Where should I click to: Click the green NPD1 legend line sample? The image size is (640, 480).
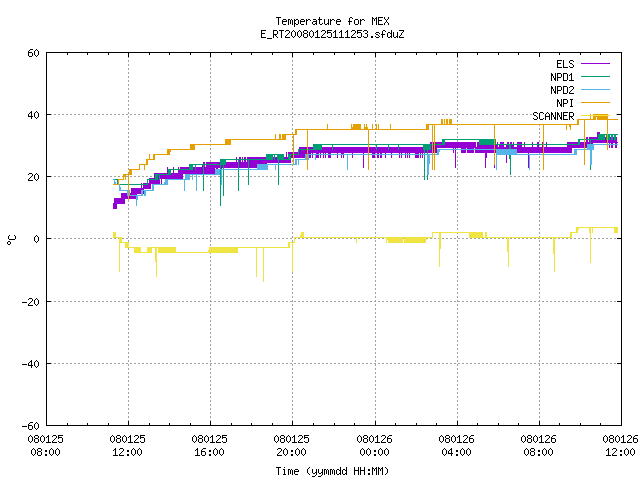coord(595,76)
